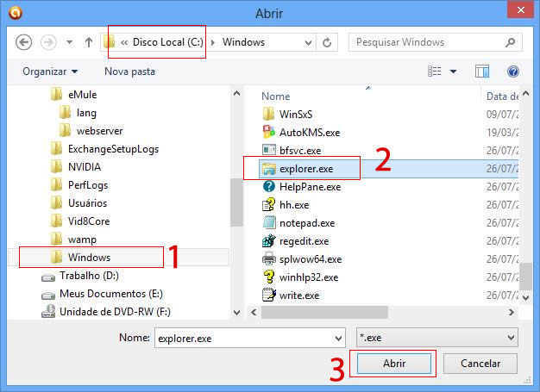Image resolution: width=540 pixels, height=392 pixels.
Task: Refresh the Windows folder listing
Action: tap(327, 42)
